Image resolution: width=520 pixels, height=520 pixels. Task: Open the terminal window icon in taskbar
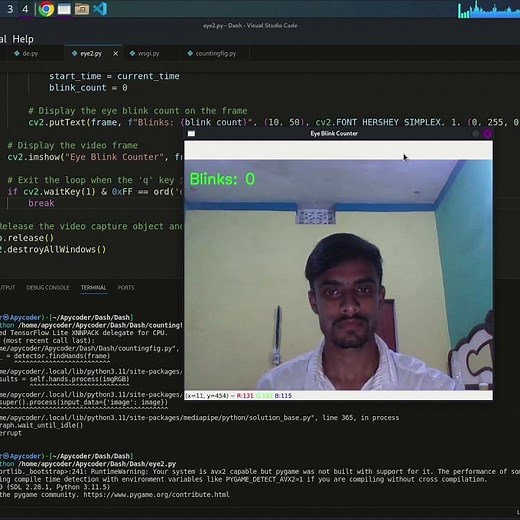pos(64,9)
